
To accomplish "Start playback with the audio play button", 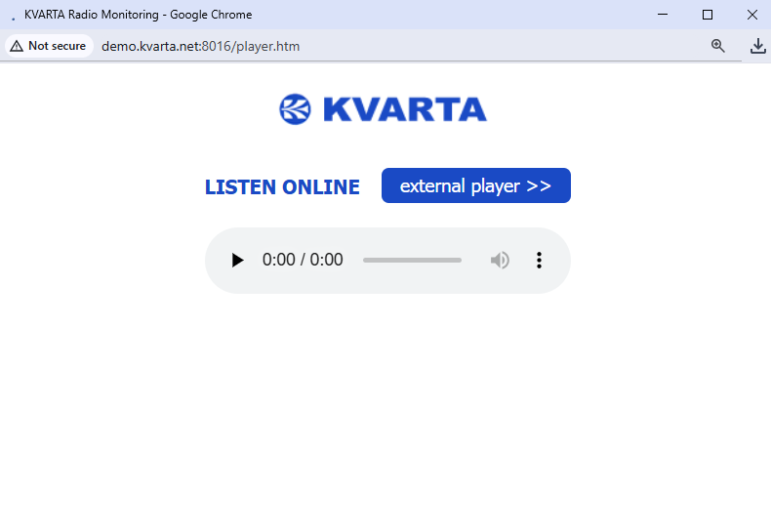I will pyautogui.click(x=237, y=260).
